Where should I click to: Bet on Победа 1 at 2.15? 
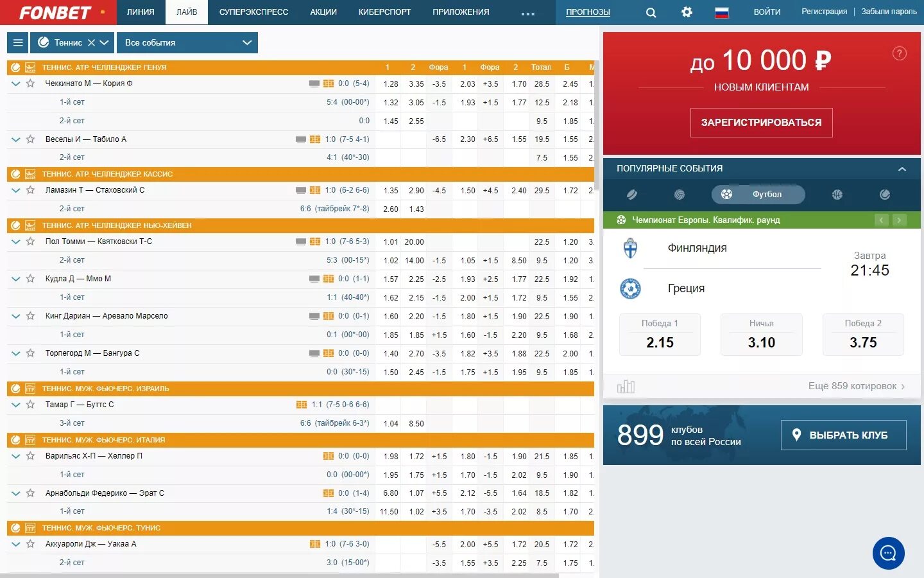pos(660,334)
